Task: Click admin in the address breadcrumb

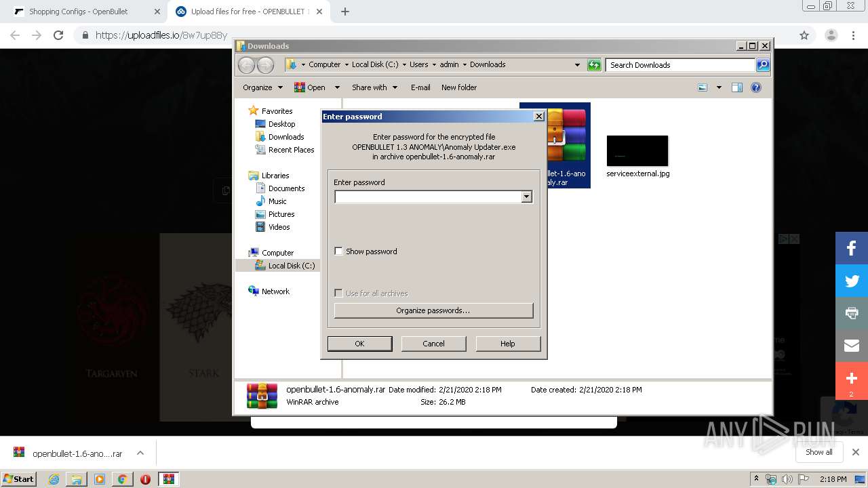Action: (x=449, y=65)
